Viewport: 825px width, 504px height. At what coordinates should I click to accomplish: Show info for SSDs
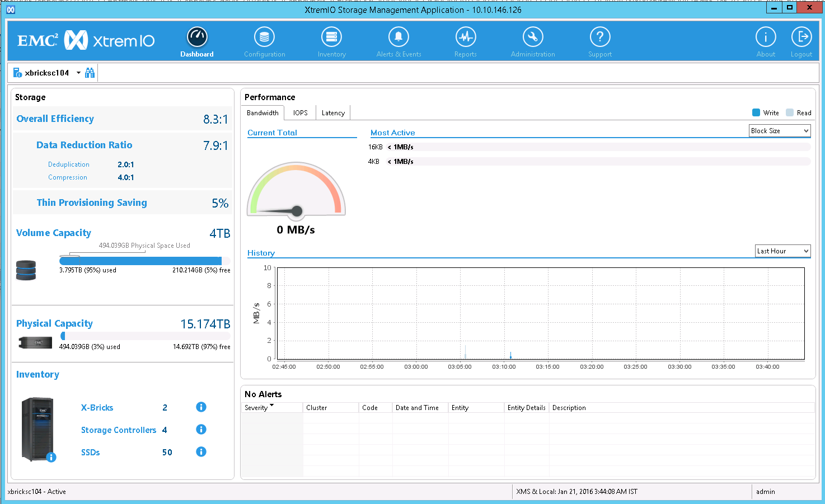click(x=201, y=452)
